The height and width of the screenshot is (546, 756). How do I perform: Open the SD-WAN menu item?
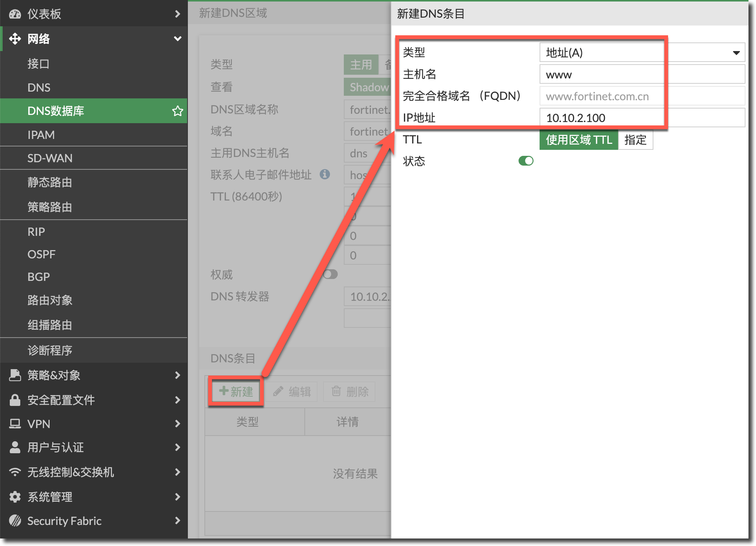pyautogui.click(x=50, y=158)
